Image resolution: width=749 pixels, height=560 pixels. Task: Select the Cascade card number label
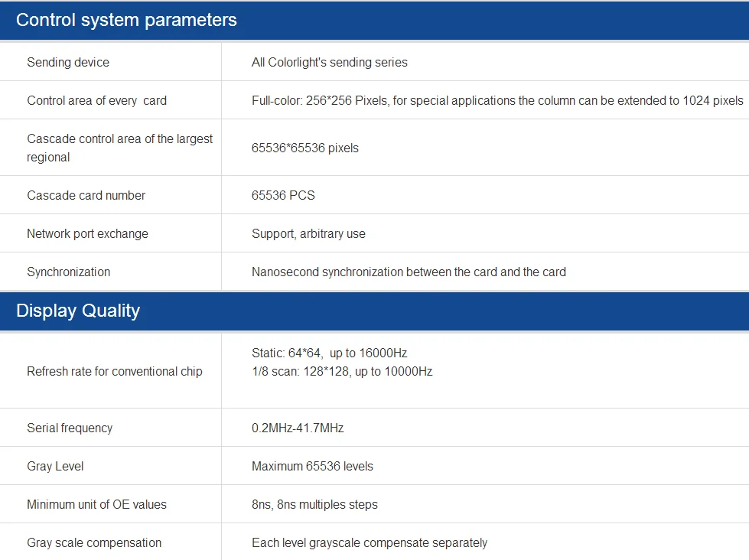pyautogui.click(x=86, y=196)
